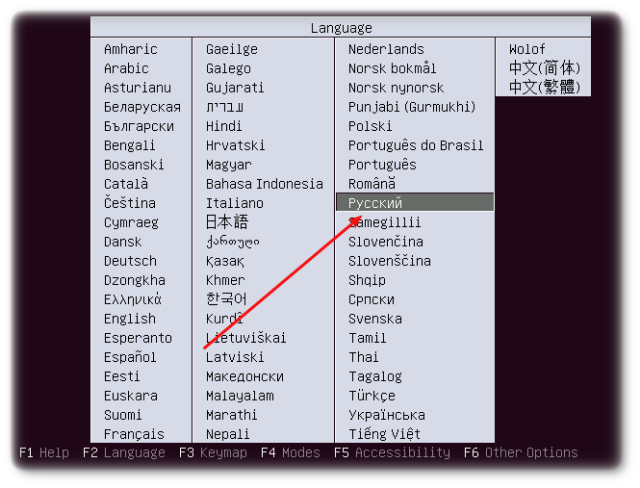Open F5 Accessibility options

point(392,453)
